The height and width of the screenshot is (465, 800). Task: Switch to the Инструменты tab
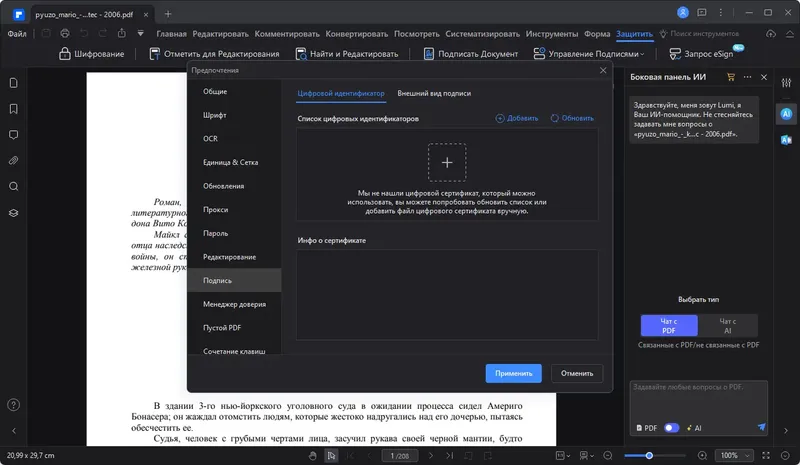(552, 34)
